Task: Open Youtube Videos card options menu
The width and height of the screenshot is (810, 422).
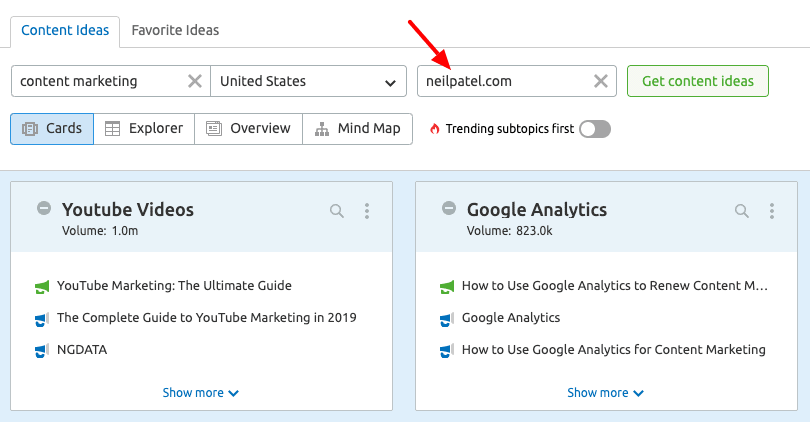Action: 367,211
